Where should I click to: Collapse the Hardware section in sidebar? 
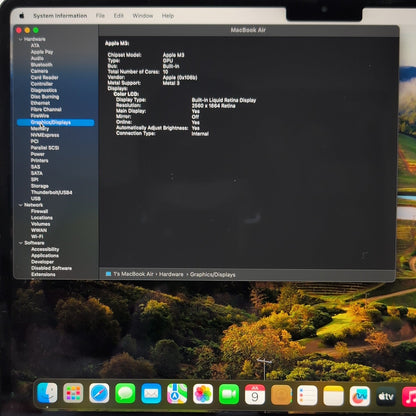pyautogui.click(x=20, y=39)
